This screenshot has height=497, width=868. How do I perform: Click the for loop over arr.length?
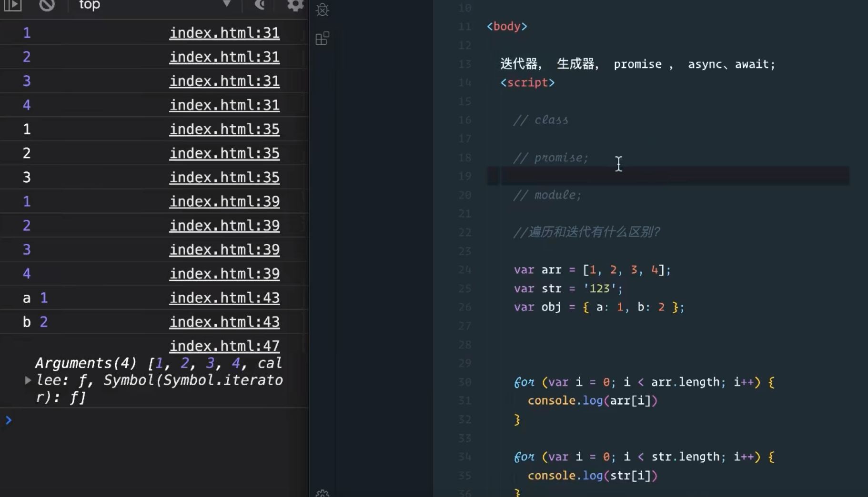pos(644,382)
